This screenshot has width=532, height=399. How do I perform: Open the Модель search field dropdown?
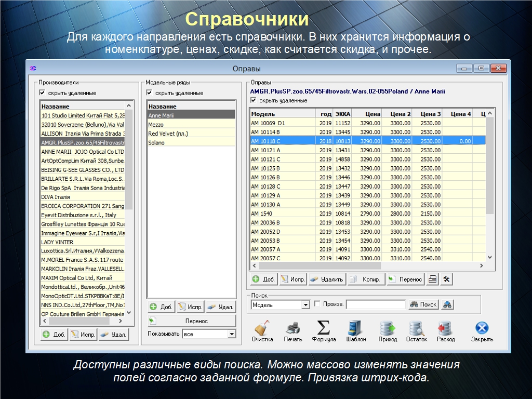305,305
